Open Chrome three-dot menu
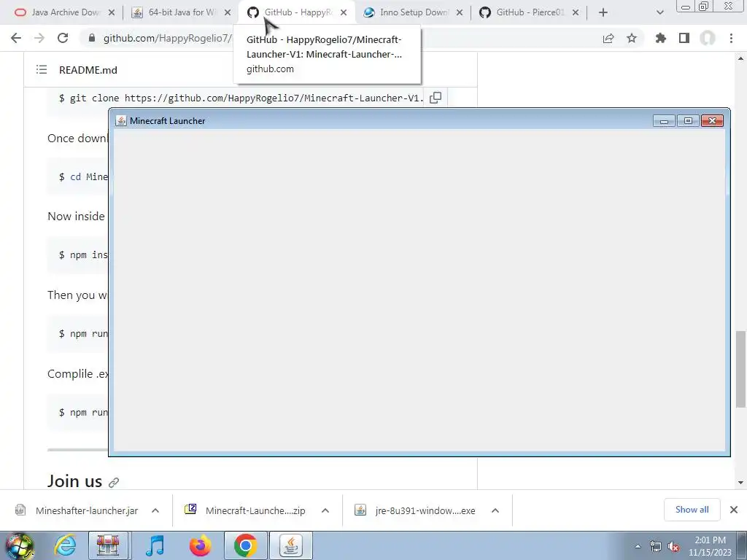747x560 pixels. [731, 38]
